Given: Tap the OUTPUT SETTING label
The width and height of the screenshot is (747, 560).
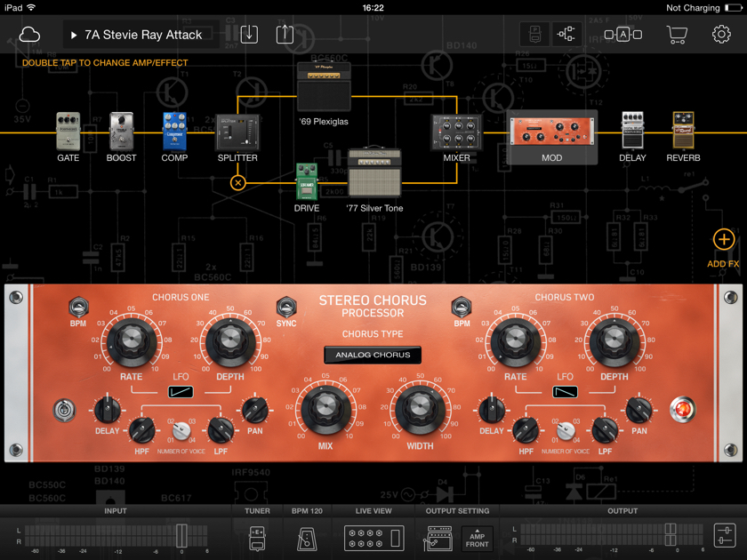Looking at the screenshot, I should click(457, 511).
